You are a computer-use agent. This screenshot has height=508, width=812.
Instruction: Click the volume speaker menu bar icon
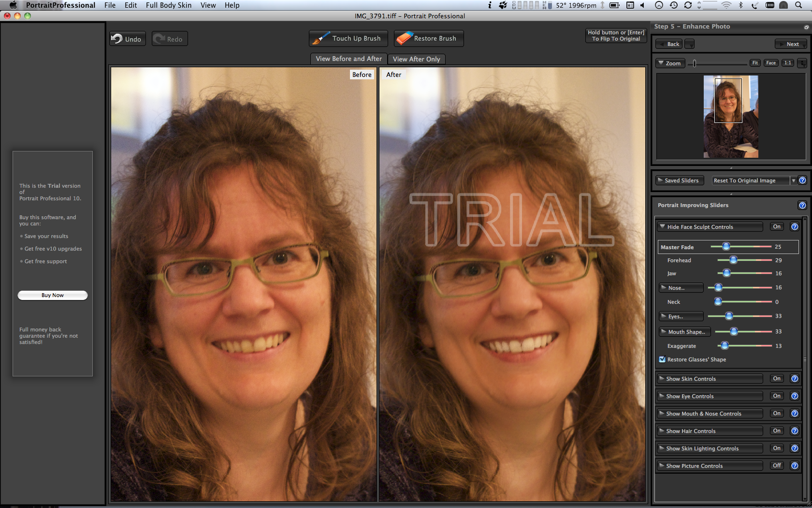click(x=642, y=5)
